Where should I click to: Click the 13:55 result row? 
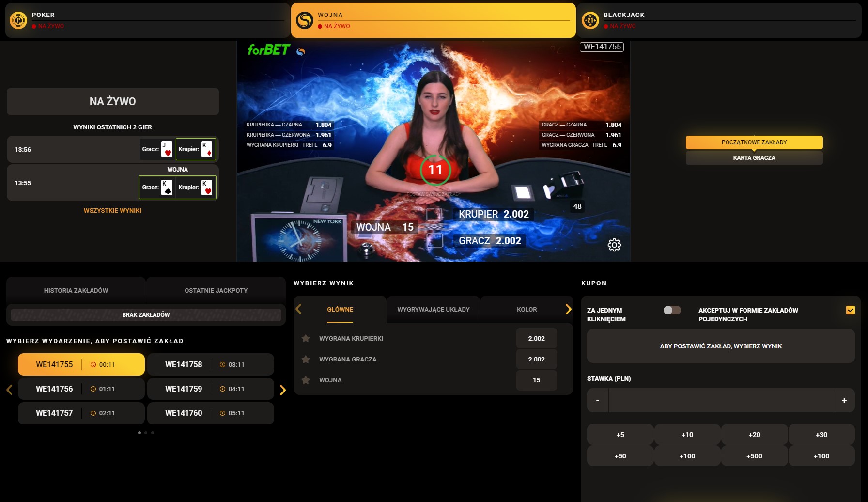click(113, 183)
